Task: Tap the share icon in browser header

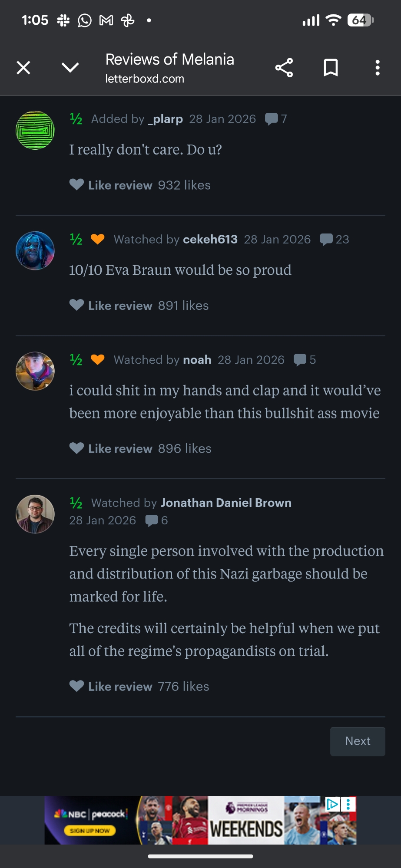Action: (284, 68)
